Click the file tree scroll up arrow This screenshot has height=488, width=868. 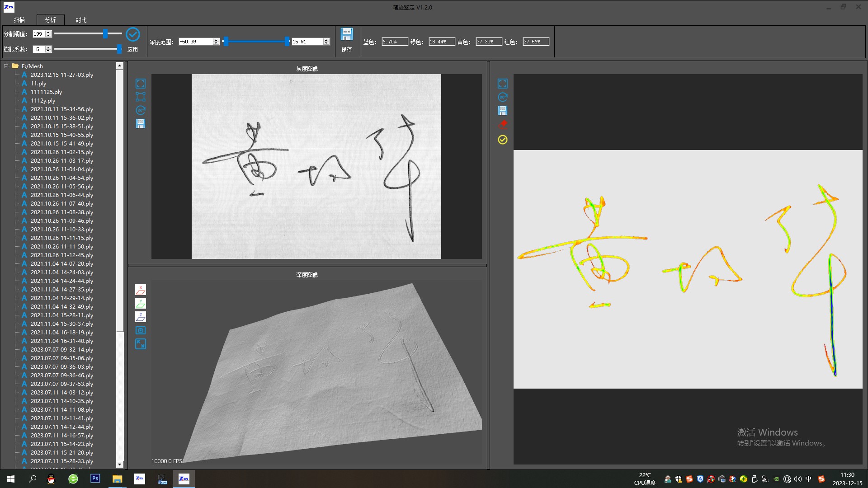[120, 66]
